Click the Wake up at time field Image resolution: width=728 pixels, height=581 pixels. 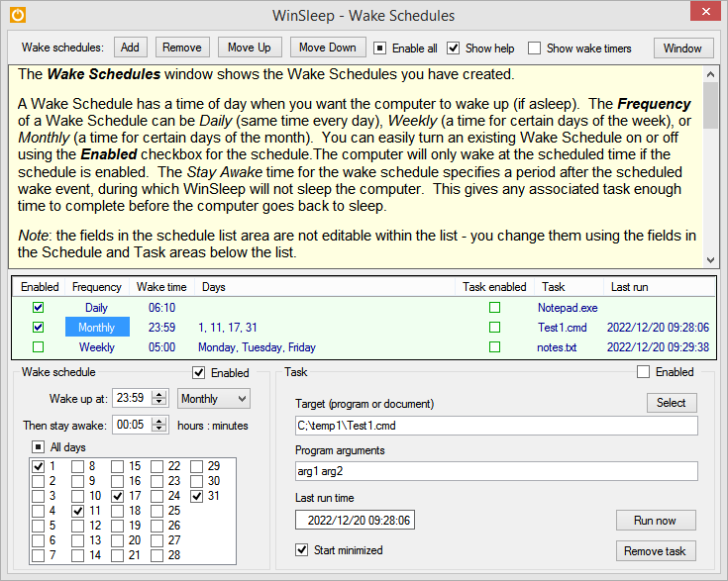tap(132, 398)
